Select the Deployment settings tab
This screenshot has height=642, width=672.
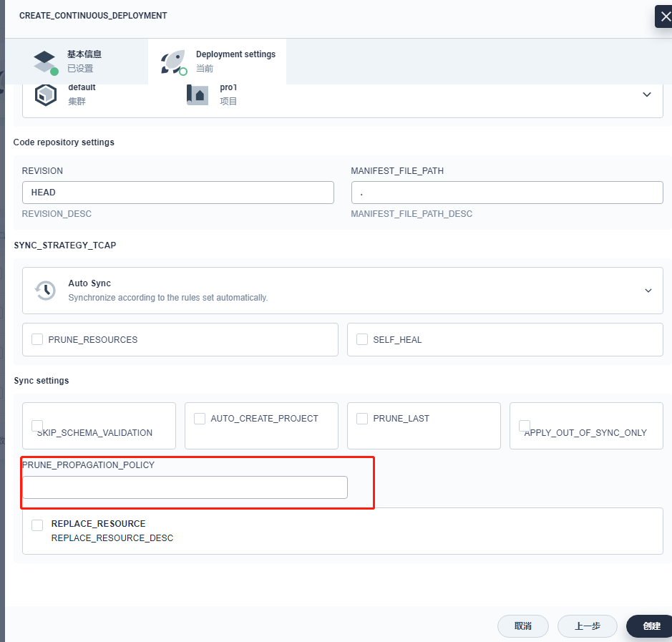(x=217, y=62)
